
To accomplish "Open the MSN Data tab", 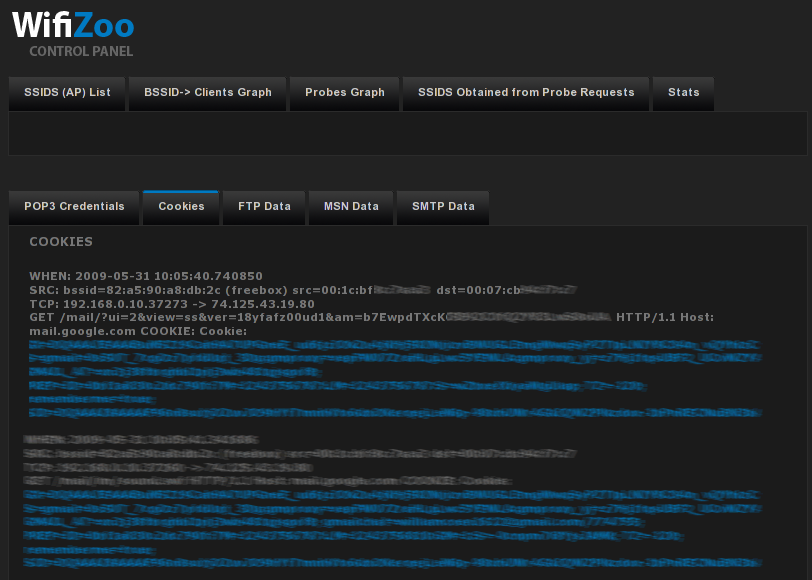I will point(351,206).
